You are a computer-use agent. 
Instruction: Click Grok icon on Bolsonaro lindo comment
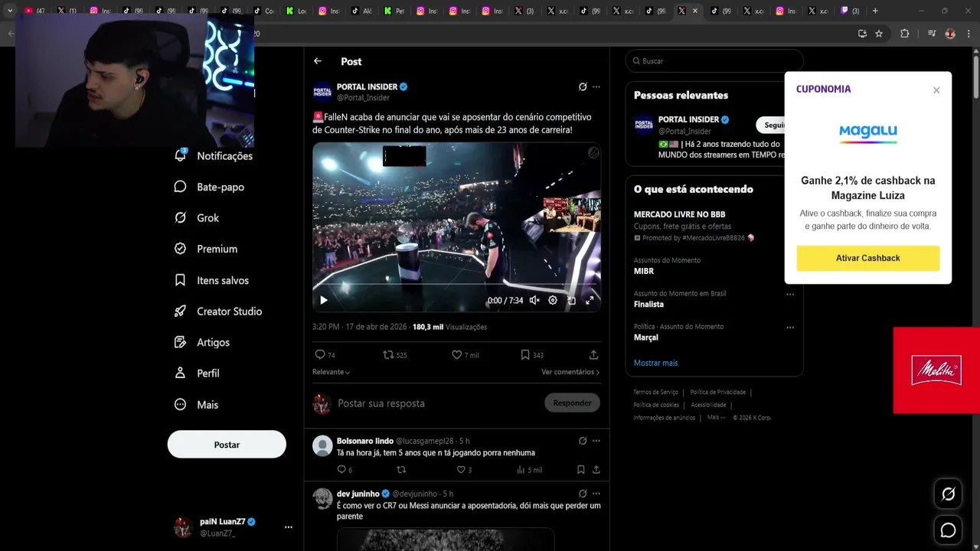click(583, 441)
